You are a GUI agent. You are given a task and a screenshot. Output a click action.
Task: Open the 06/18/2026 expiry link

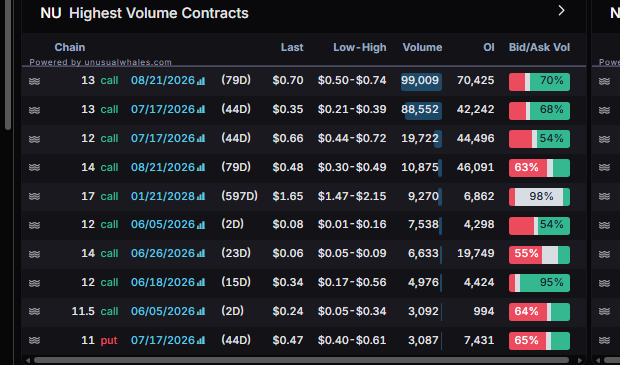tap(163, 282)
